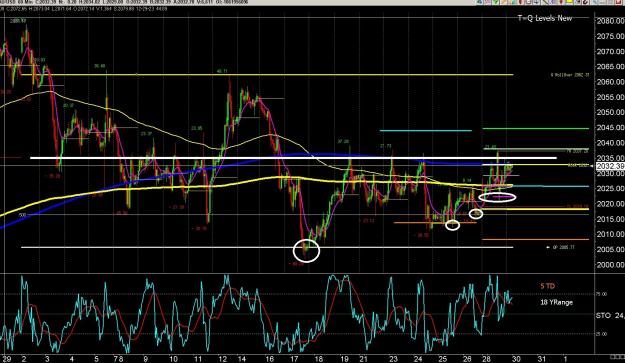The height and width of the screenshot is (363, 625).
Task: Select the white horizontal line near 2005
Action: (x=267, y=247)
